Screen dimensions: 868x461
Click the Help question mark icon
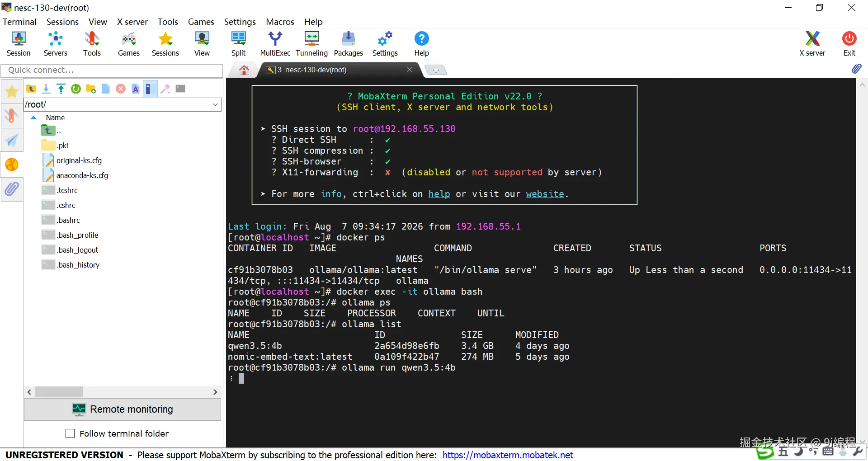pos(421,44)
